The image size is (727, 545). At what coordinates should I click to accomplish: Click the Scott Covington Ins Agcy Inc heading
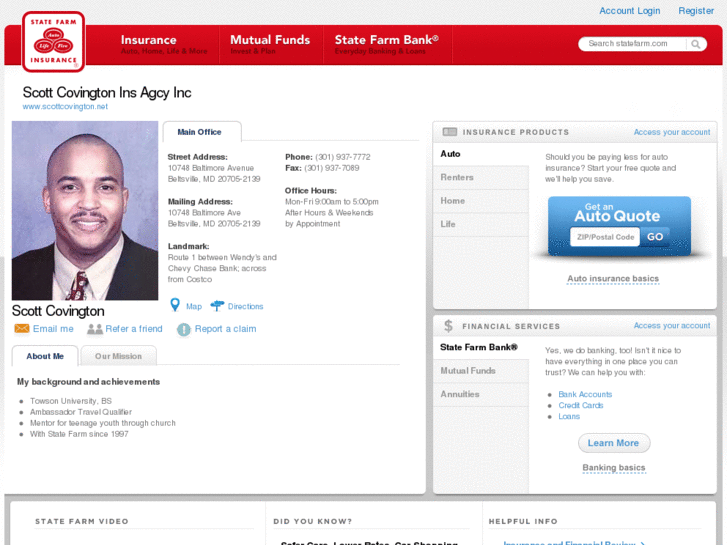click(x=107, y=92)
